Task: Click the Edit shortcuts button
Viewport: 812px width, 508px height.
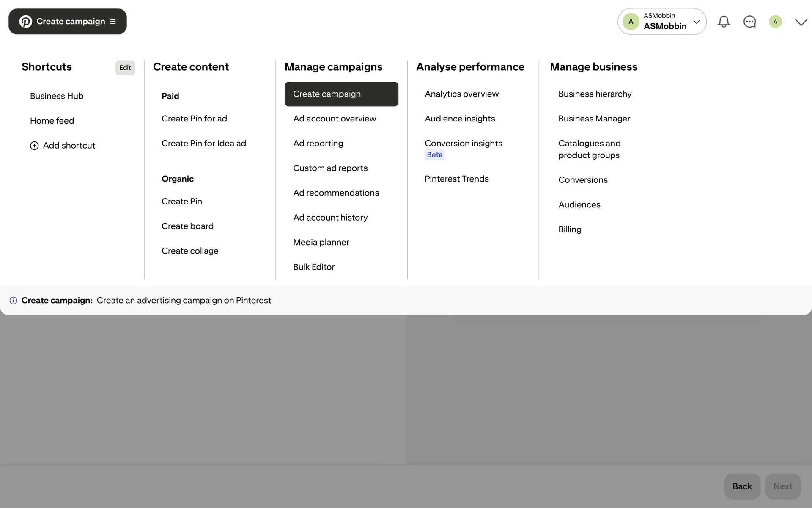Action: [x=125, y=68]
